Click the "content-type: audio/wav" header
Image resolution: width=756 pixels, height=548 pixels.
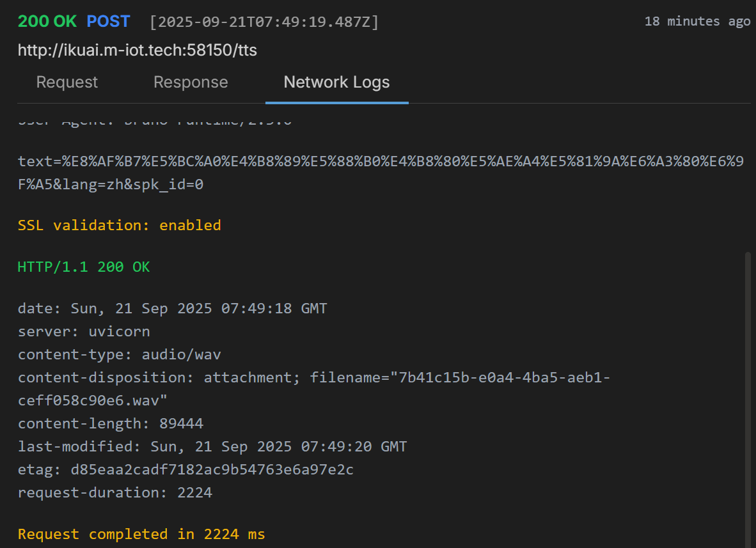[x=120, y=354]
